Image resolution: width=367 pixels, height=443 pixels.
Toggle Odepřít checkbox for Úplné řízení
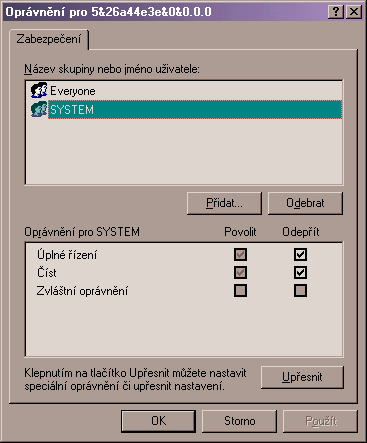300,255
